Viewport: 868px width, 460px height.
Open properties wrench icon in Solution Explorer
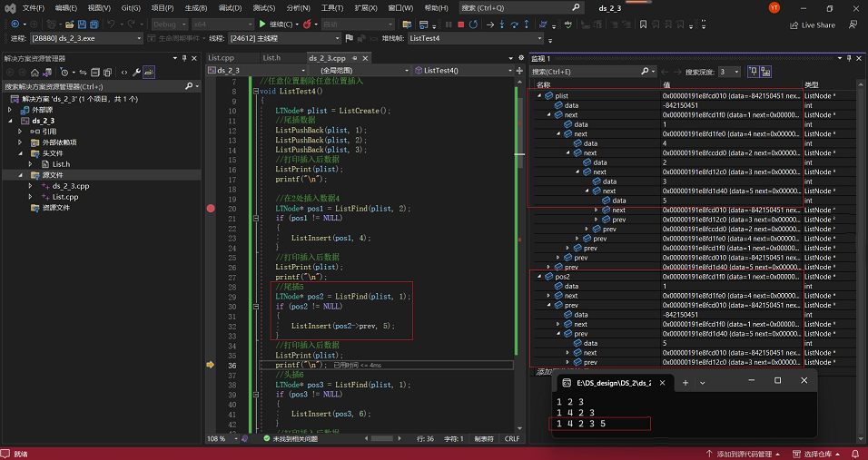click(136, 72)
